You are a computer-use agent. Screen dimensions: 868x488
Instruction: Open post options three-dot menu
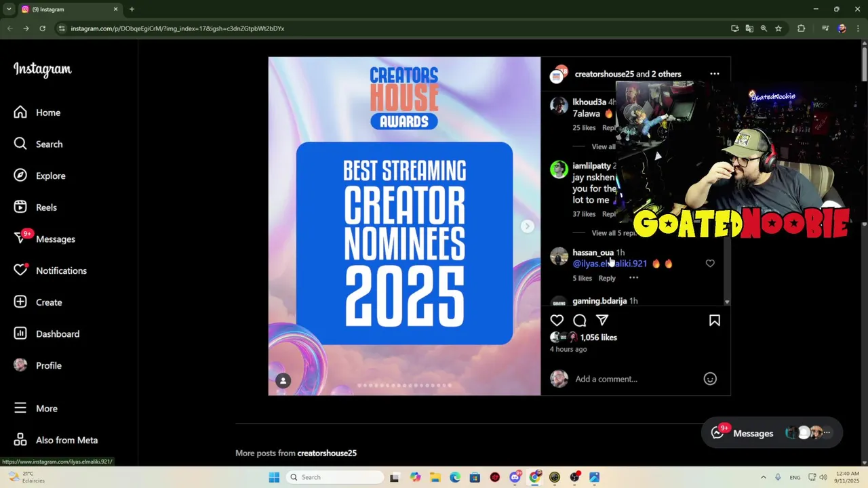(x=715, y=74)
